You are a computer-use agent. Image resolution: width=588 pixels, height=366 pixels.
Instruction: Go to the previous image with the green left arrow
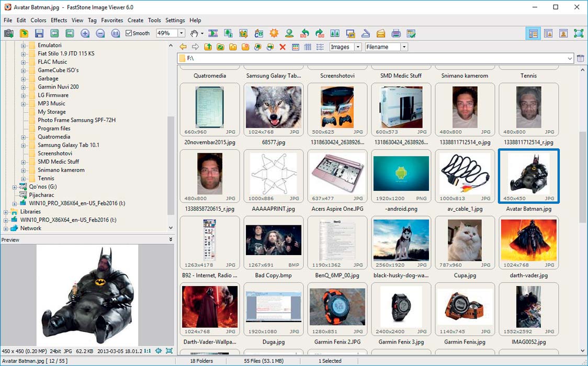point(54,33)
